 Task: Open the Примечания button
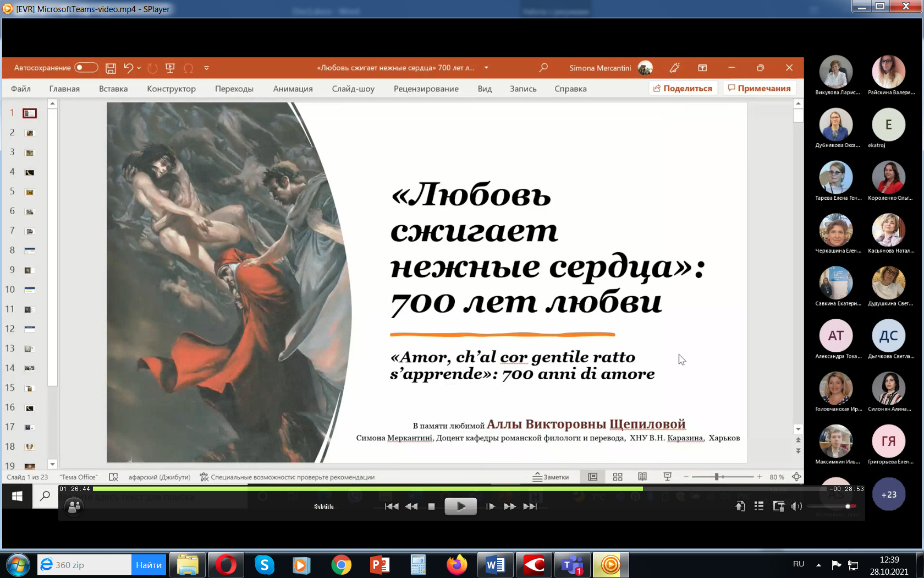tap(759, 88)
